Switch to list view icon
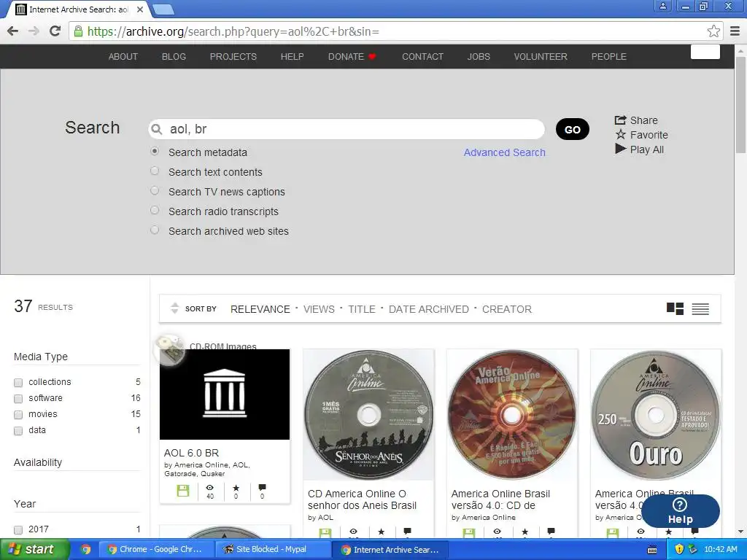The image size is (747, 560). [x=700, y=309]
